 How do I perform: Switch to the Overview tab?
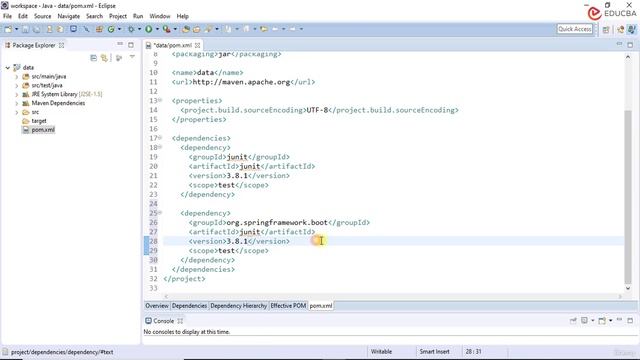coord(157,306)
